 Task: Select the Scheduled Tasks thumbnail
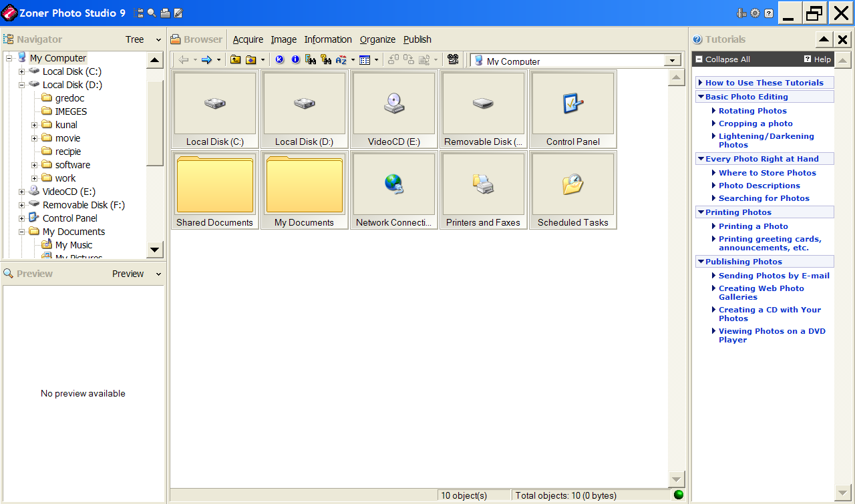point(573,190)
